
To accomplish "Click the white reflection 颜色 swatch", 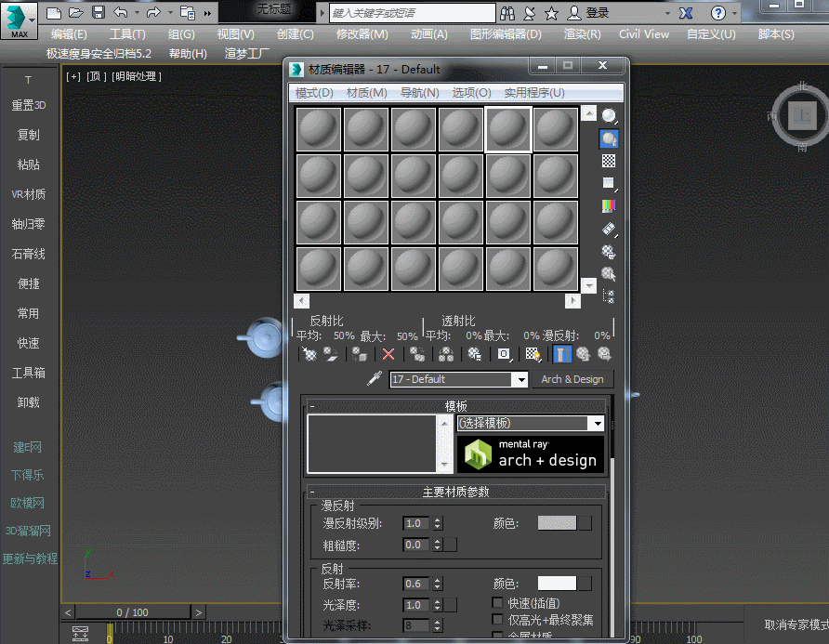I will [558, 584].
